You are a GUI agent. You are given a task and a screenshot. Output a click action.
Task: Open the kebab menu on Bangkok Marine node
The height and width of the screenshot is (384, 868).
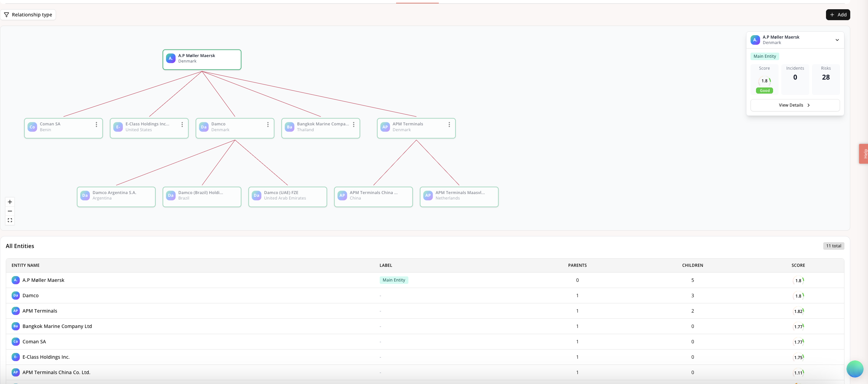click(354, 125)
